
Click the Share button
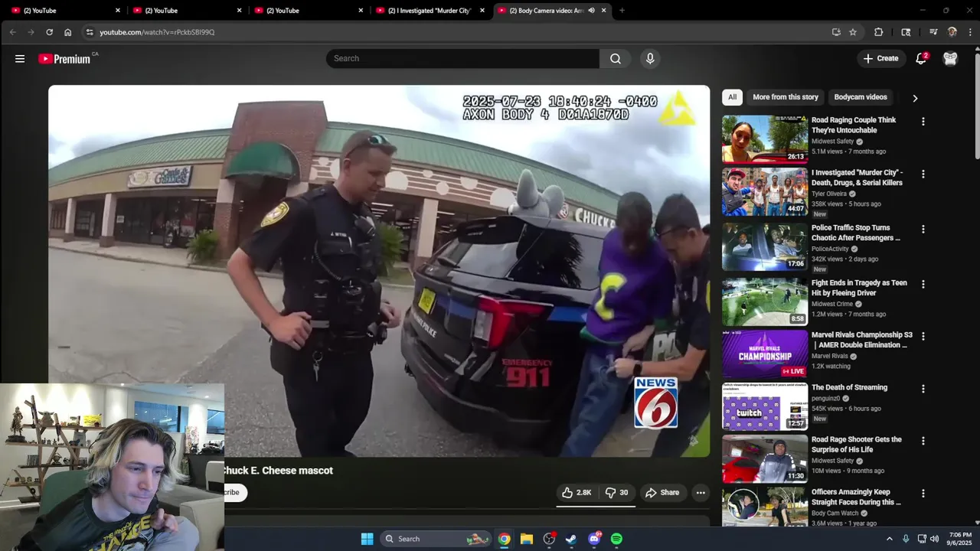[x=662, y=493]
